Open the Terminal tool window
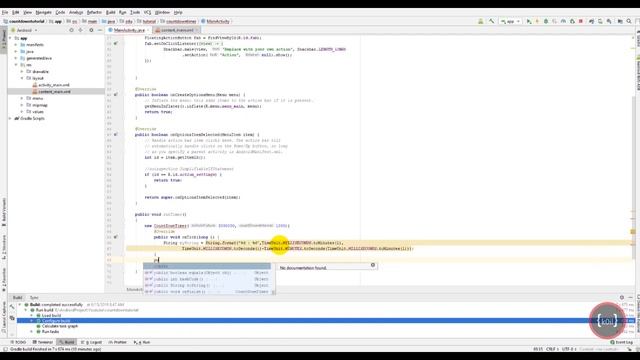The height and width of the screenshot is (360, 640). 43,342
